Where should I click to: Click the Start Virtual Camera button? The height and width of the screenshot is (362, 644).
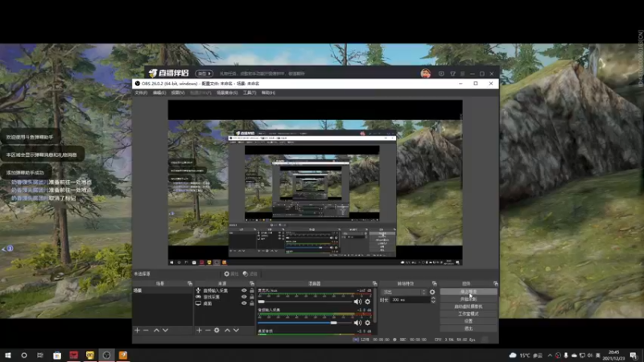tap(469, 306)
